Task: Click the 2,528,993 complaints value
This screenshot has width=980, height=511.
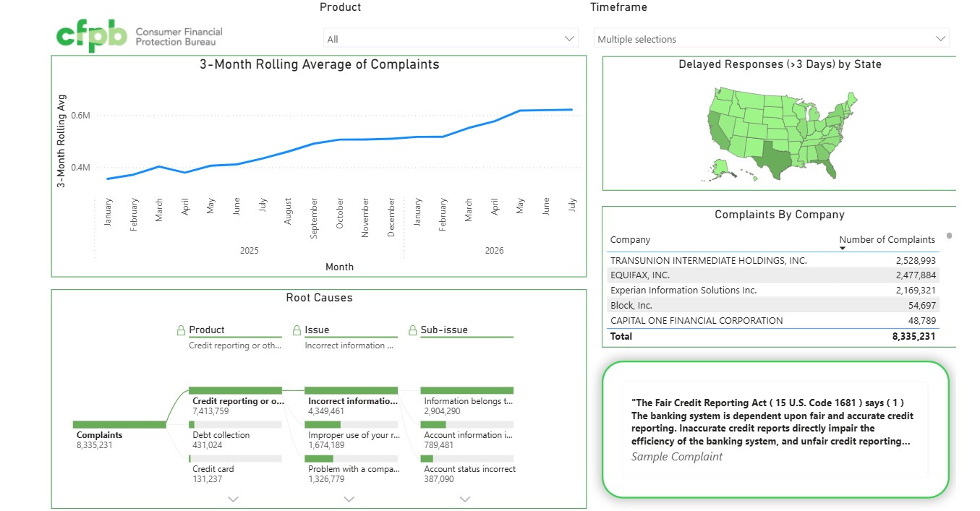Action: [x=916, y=260]
